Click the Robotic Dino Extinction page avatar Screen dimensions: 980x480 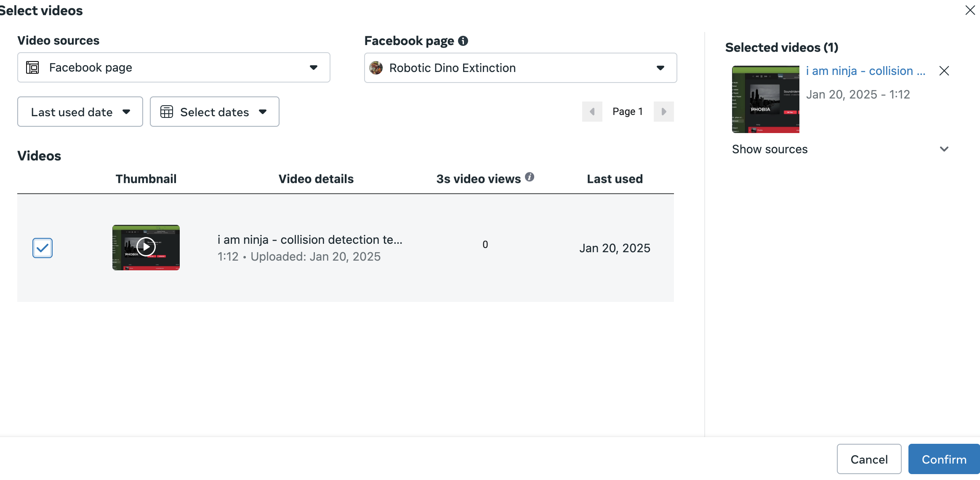pos(376,68)
